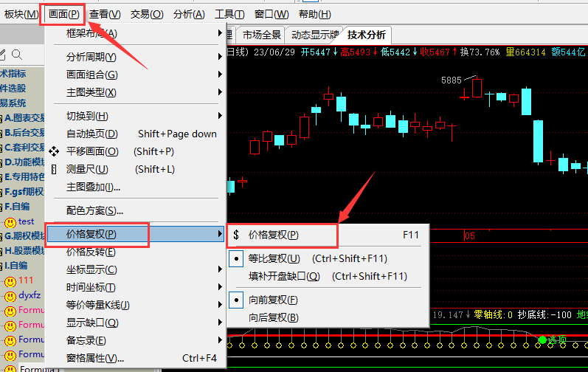Open 配色方案(S)... menu item

[x=136, y=210]
